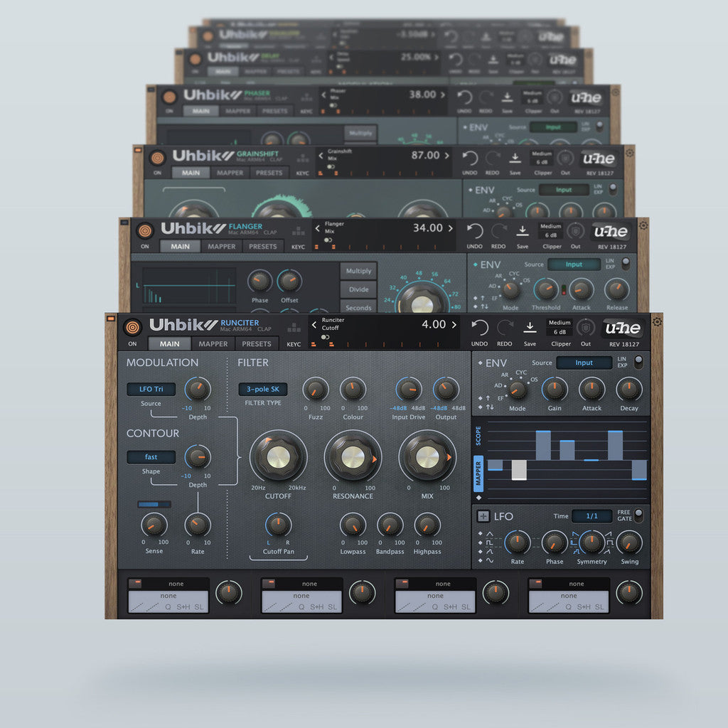The height and width of the screenshot is (728, 728).
Task: Toggle the fourth modulation slot orange button
Action: (535, 583)
